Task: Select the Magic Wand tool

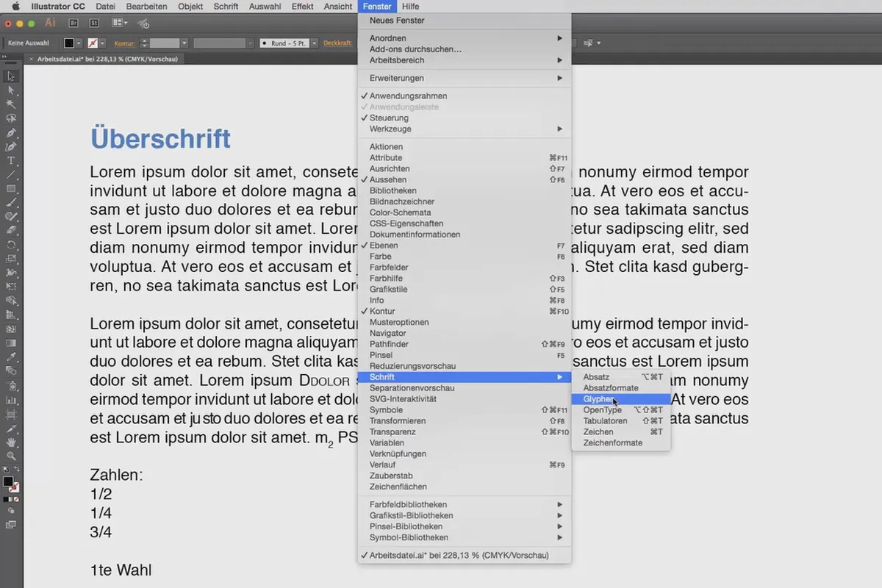Action: (11, 104)
